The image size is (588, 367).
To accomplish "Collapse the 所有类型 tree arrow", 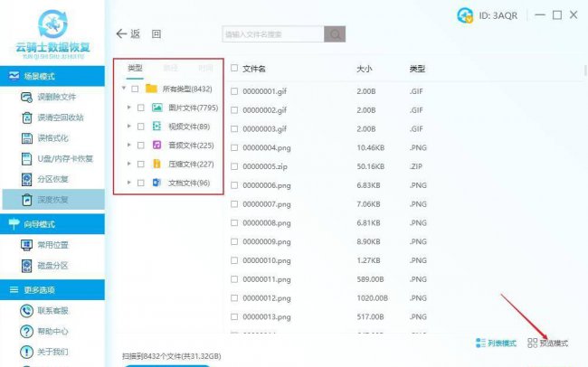I will [124, 89].
